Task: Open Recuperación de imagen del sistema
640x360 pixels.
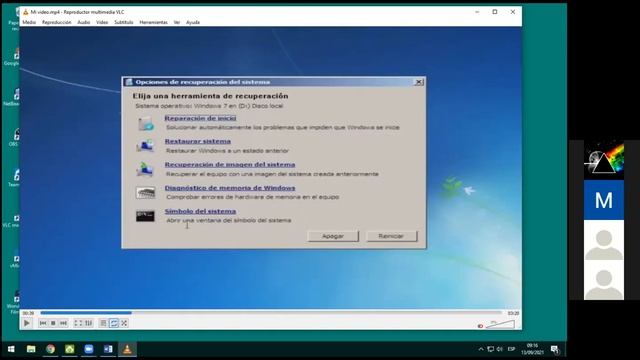Action: click(230, 164)
